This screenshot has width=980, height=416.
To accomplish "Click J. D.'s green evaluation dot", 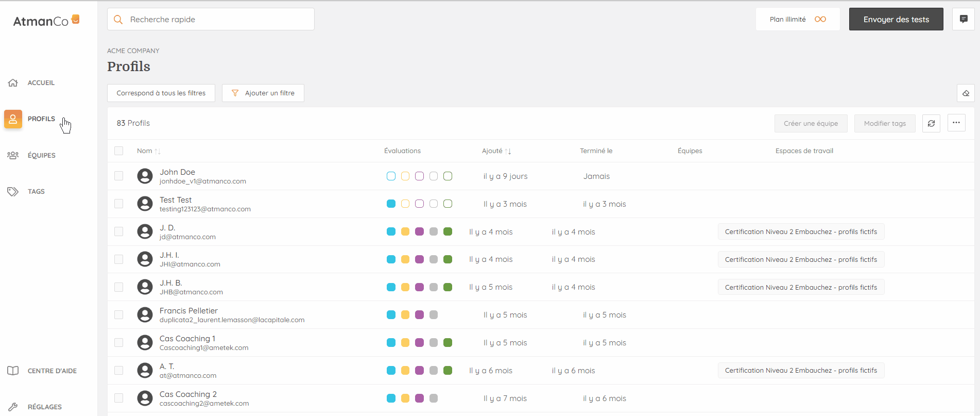I will (x=448, y=231).
